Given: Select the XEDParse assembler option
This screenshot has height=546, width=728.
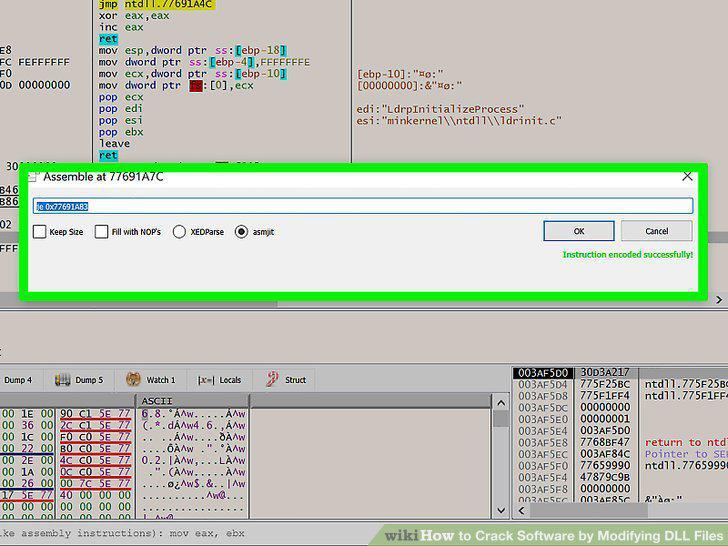Looking at the screenshot, I should [179, 232].
